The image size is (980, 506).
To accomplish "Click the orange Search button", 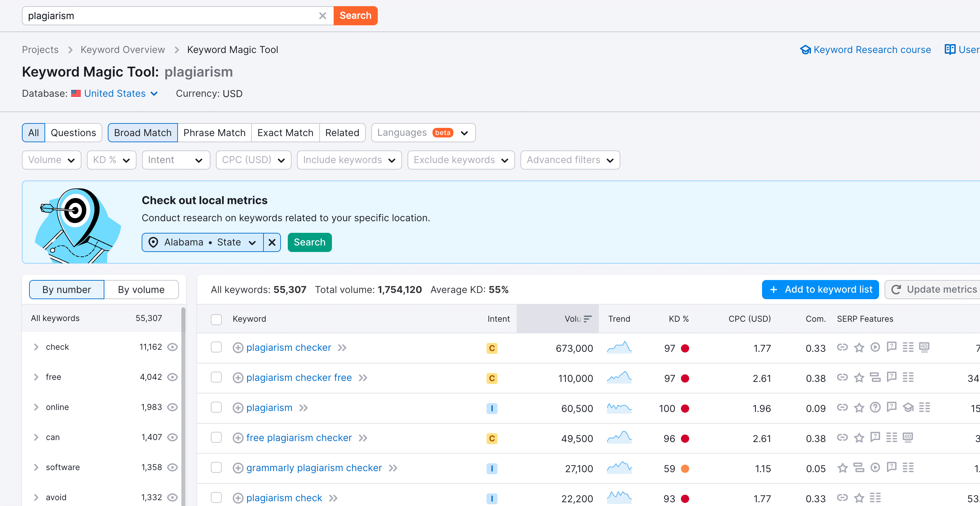I will tap(355, 16).
